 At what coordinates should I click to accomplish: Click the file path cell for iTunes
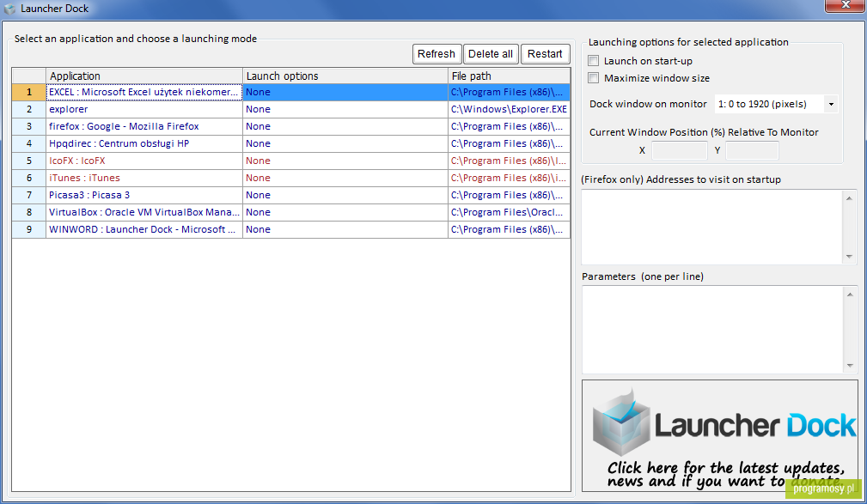point(509,178)
